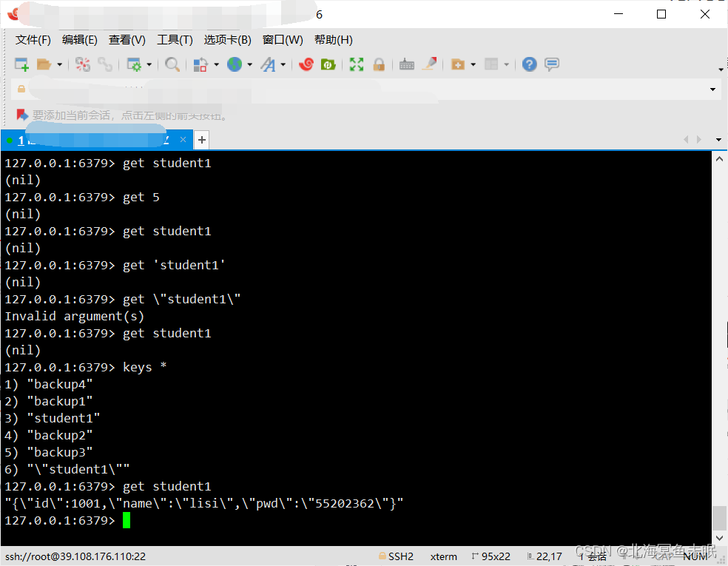Click the Xshell title bar app icon
This screenshot has height=566, width=728.
click(x=13, y=14)
